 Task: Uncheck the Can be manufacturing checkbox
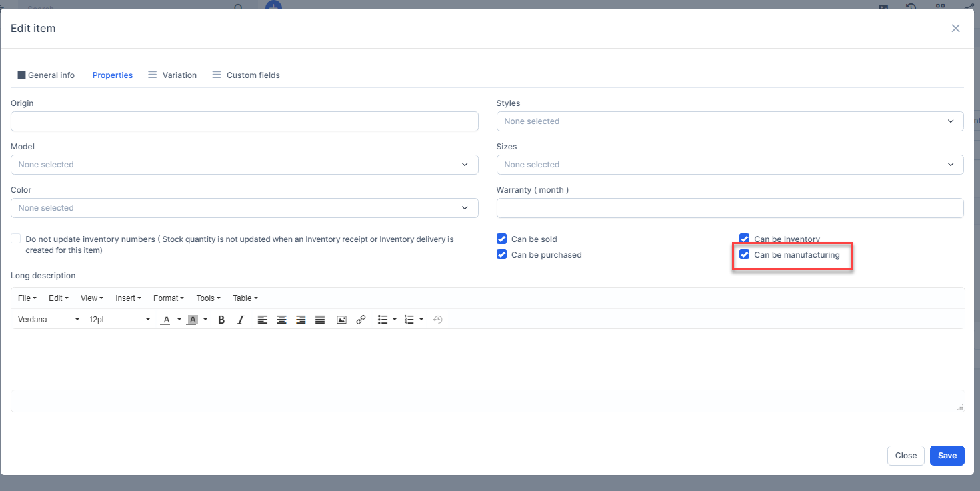[x=745, y=255]
